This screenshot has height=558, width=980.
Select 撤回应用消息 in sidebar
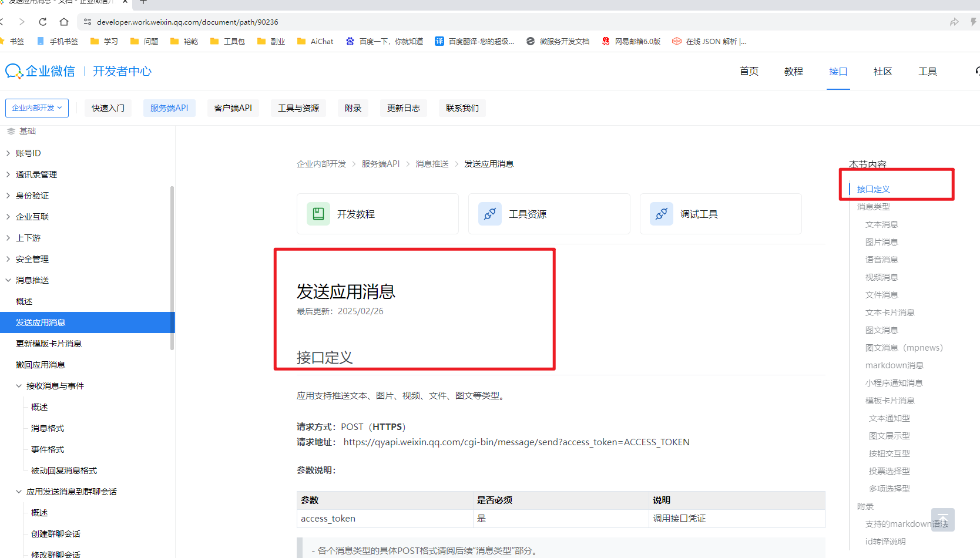[x=41, y=365]
